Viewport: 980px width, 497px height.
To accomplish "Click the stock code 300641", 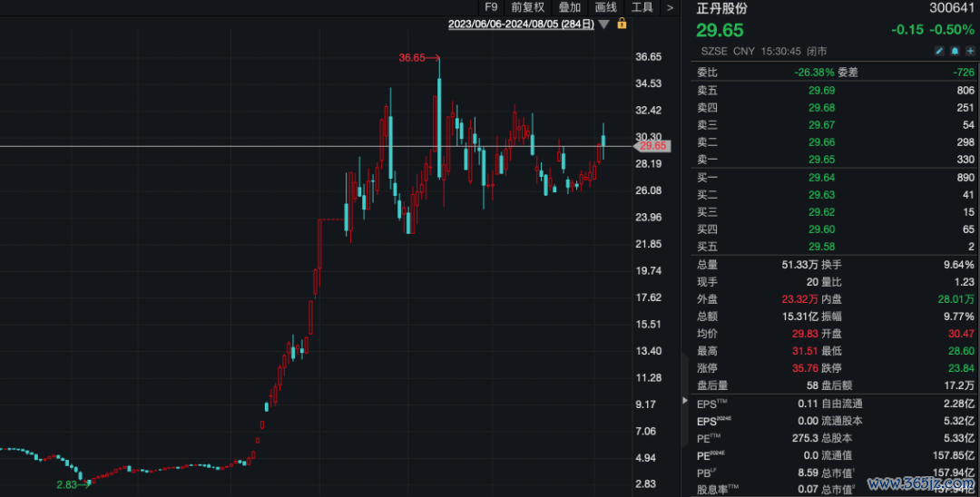I will pos(952,8).
